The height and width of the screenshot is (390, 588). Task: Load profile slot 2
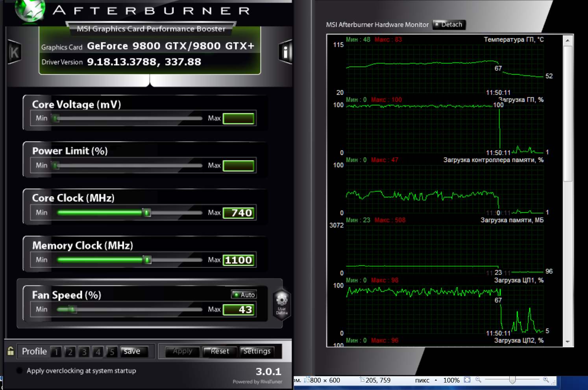70,351
